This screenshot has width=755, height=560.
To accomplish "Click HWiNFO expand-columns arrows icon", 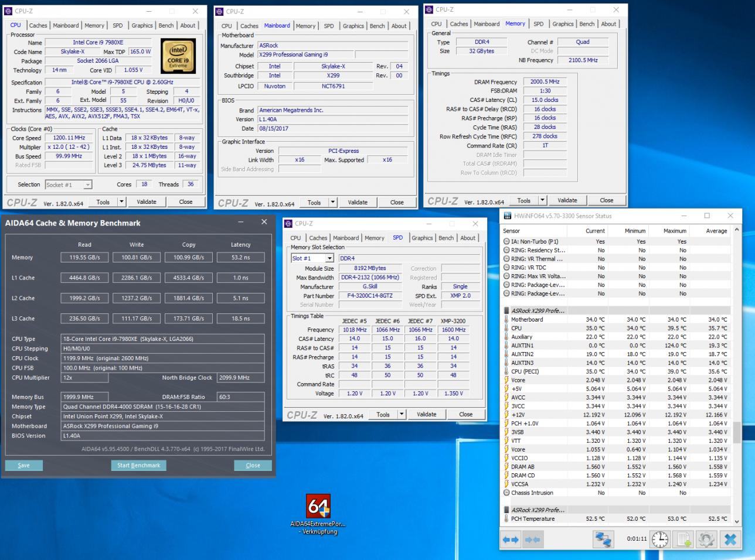I will click(x=511, y=539).
